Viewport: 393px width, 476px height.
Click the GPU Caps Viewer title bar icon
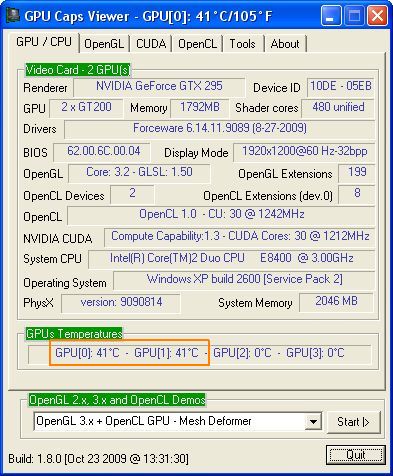[x=13, y=16]
